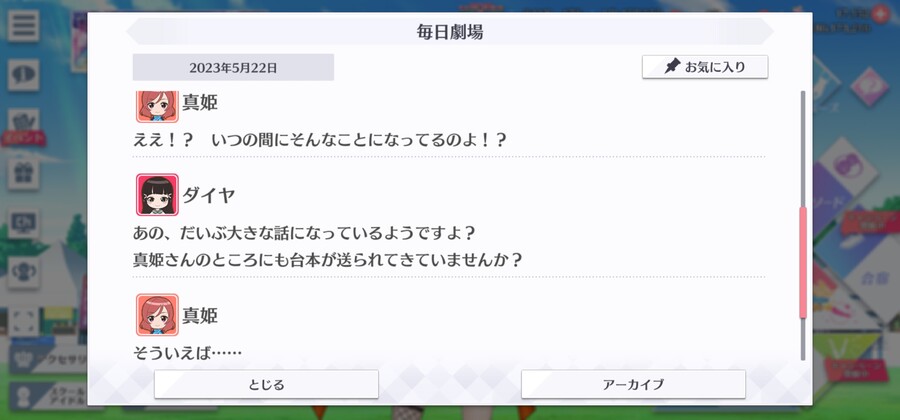Viewport: 900px width, 420px height.
Task: Click the pin icon on お気に入り
Action: pos(672,67)
